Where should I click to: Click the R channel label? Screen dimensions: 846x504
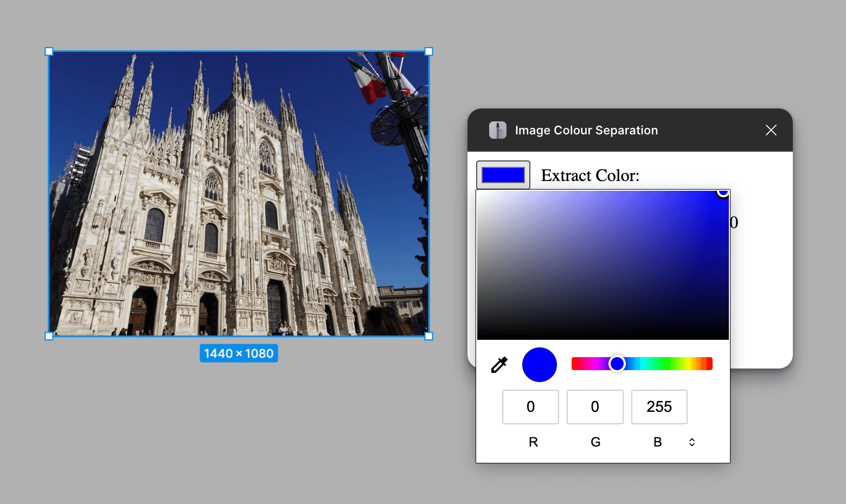(533, 442)
